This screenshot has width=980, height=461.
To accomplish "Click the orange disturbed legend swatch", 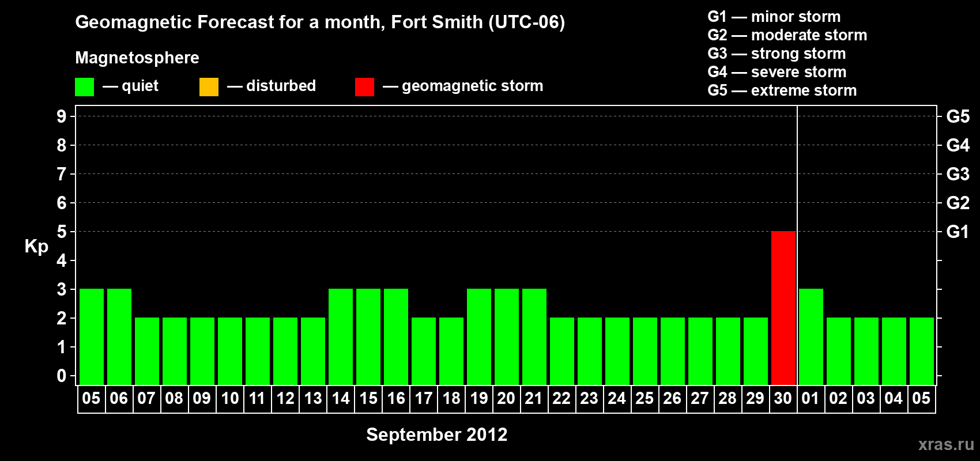I will click(x=209, y=87).
